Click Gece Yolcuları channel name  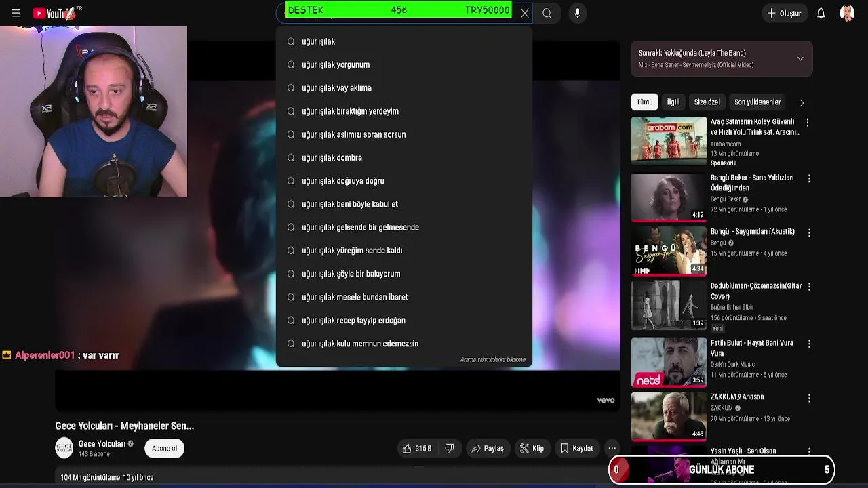pos(102,444)
